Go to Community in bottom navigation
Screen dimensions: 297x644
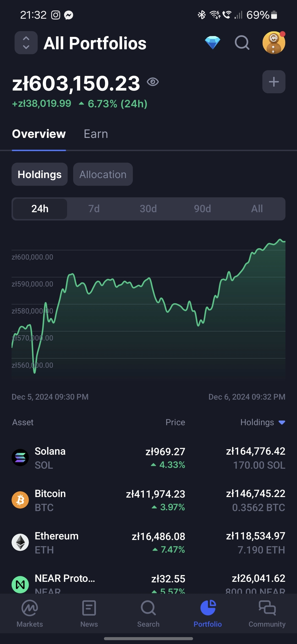[x=267, y=613]
